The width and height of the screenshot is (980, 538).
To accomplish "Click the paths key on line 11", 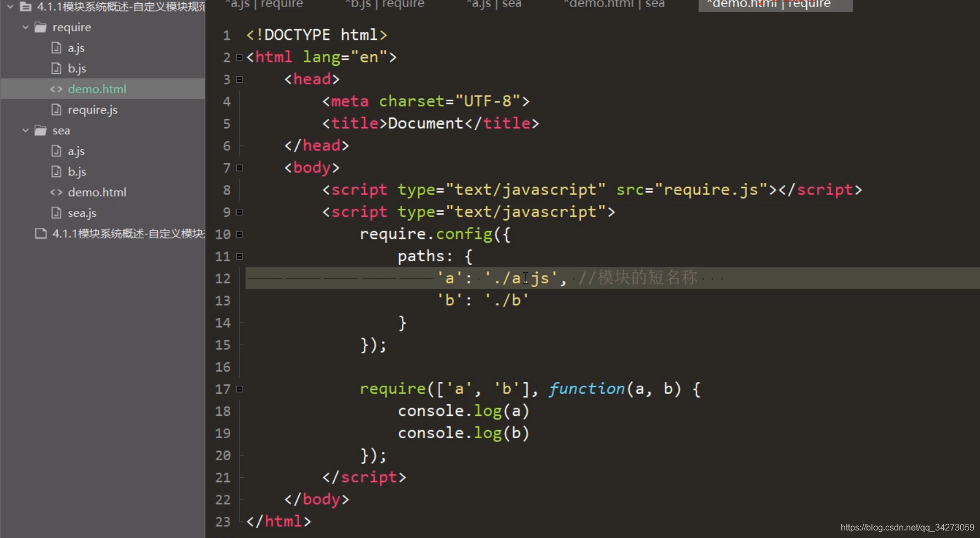I will coord(421,256).
